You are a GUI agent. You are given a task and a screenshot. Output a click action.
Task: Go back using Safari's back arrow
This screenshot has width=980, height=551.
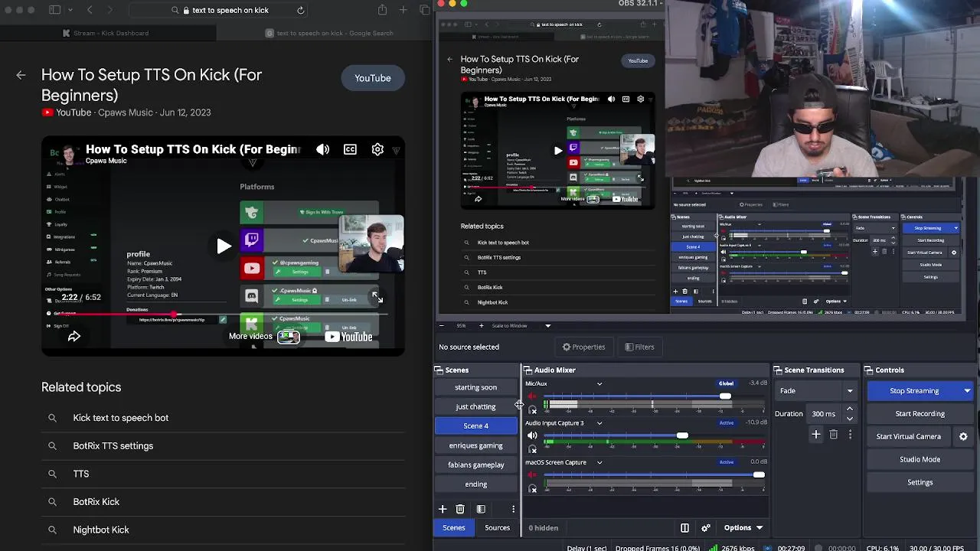point(90,10)
